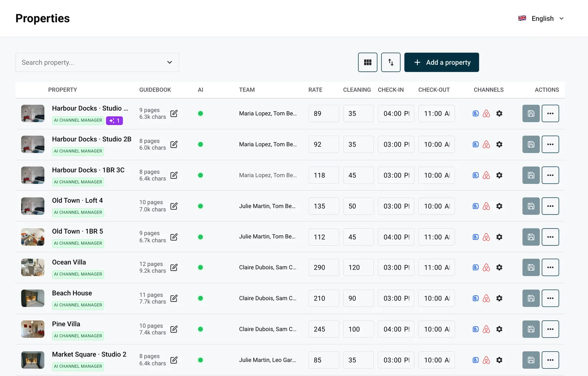Click channel settings gear for Market Square · Studio 2
Viewport: 588px width, 376px height.
[499, 360]
